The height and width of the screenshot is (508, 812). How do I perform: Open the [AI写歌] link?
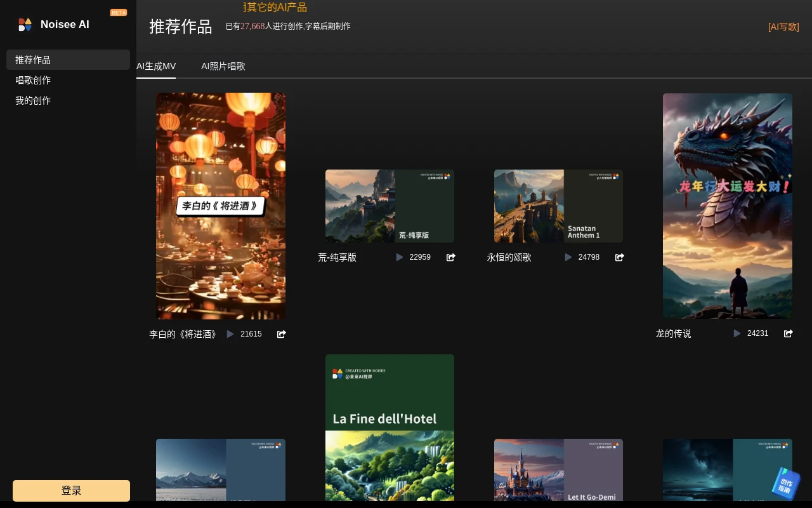point(783,27)
